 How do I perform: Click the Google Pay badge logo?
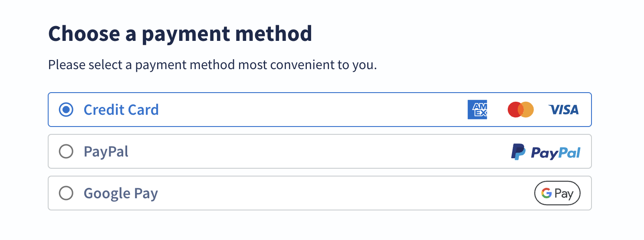tap(557, 193)
